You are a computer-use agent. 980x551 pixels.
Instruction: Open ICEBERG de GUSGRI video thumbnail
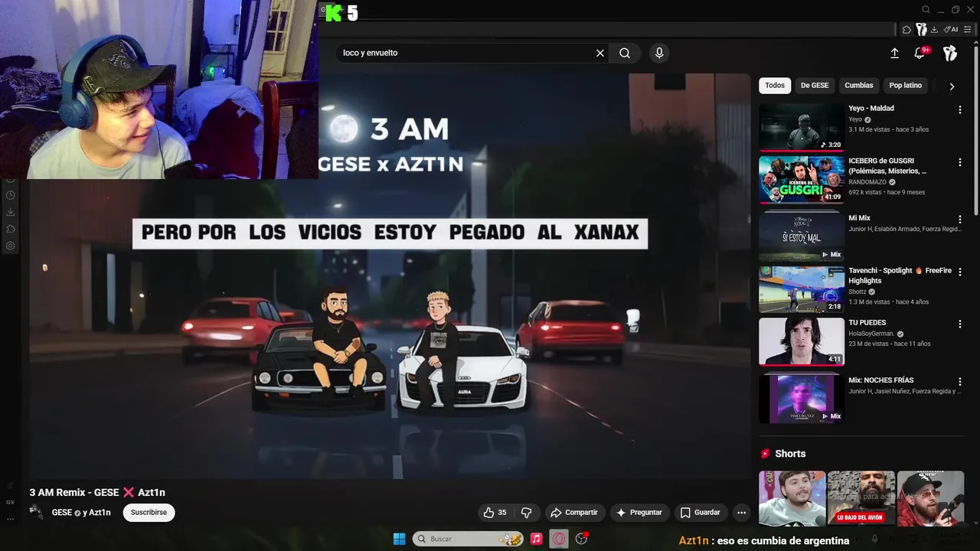tap(802, 180)
